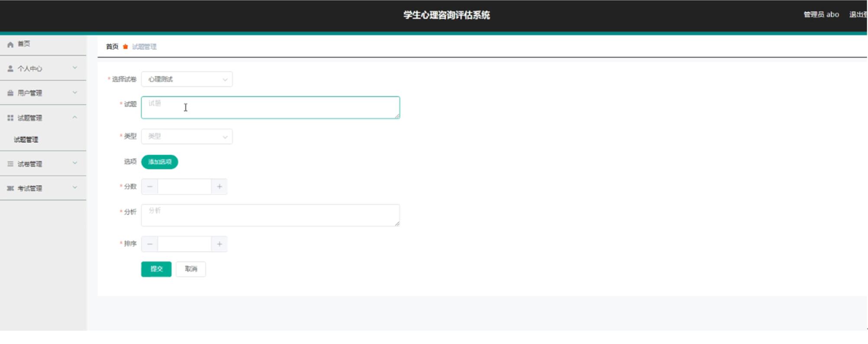Click the 首页 breadcrumb link
868x344 pixels.
(112, 47)
